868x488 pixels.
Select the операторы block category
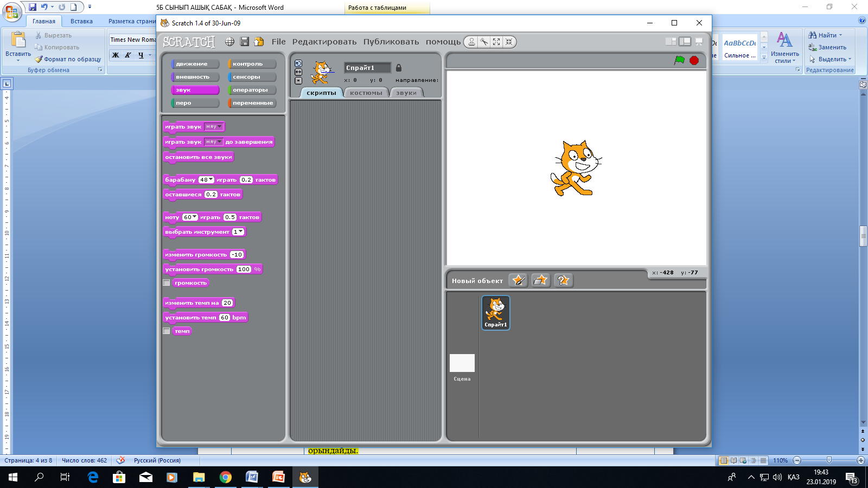point(252,90)
